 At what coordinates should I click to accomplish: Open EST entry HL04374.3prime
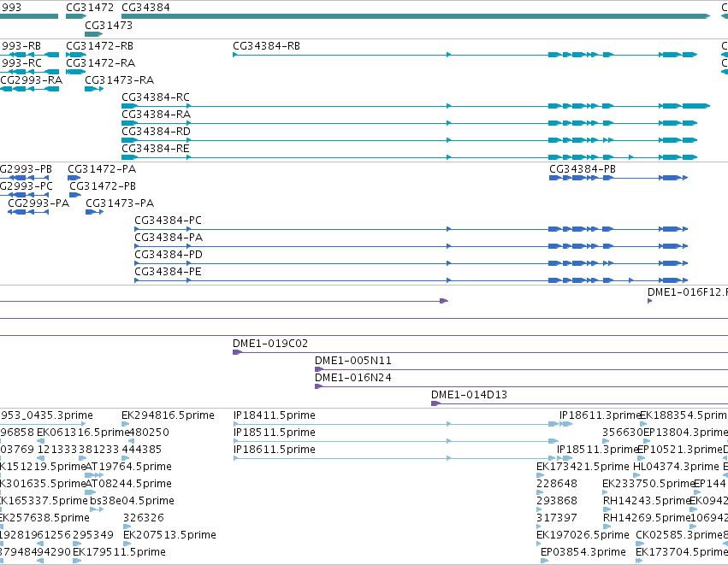click(x=677, y=467)
